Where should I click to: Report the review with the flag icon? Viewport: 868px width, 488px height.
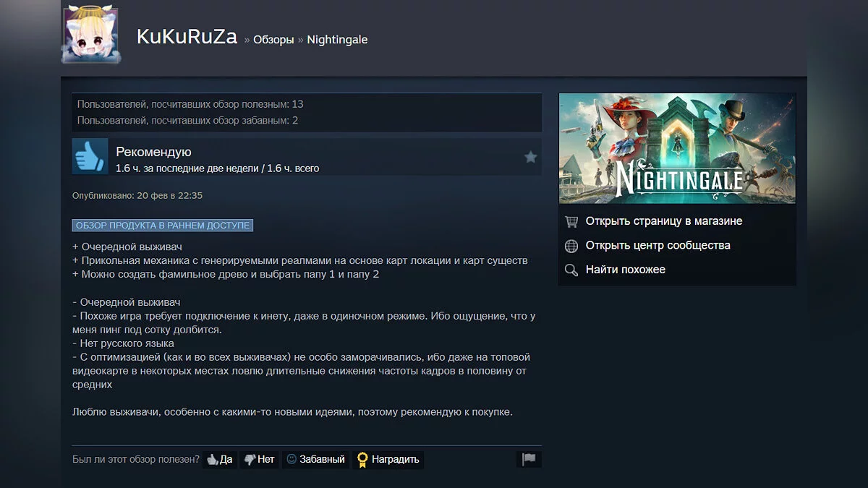tap(529, 459)
